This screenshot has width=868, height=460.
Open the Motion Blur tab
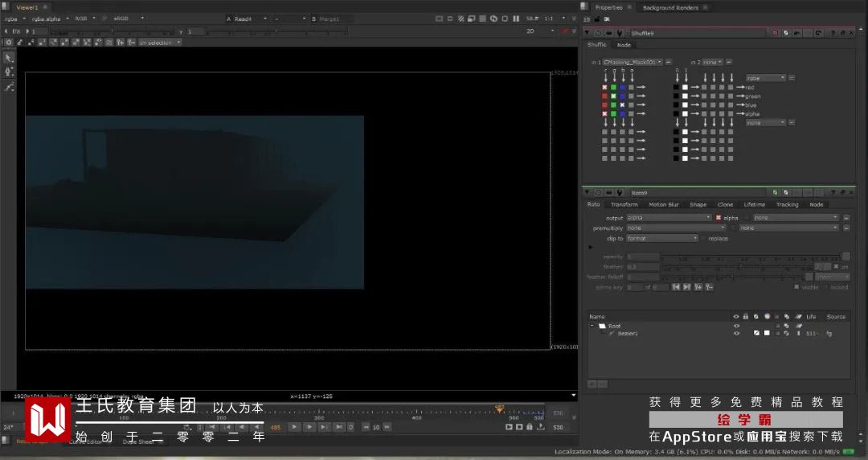tap(663, 204)
